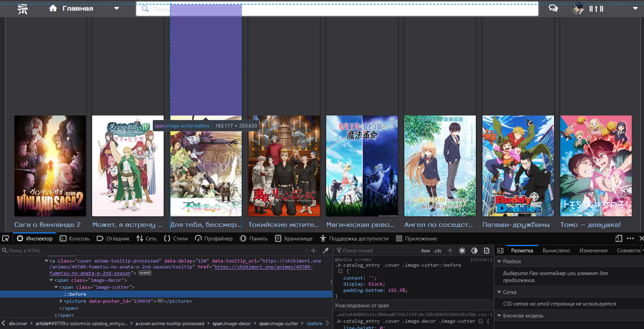This screenshot has height=329, width=644.
Task: Open devtools three-dots options menu
Action: point(630,238)
